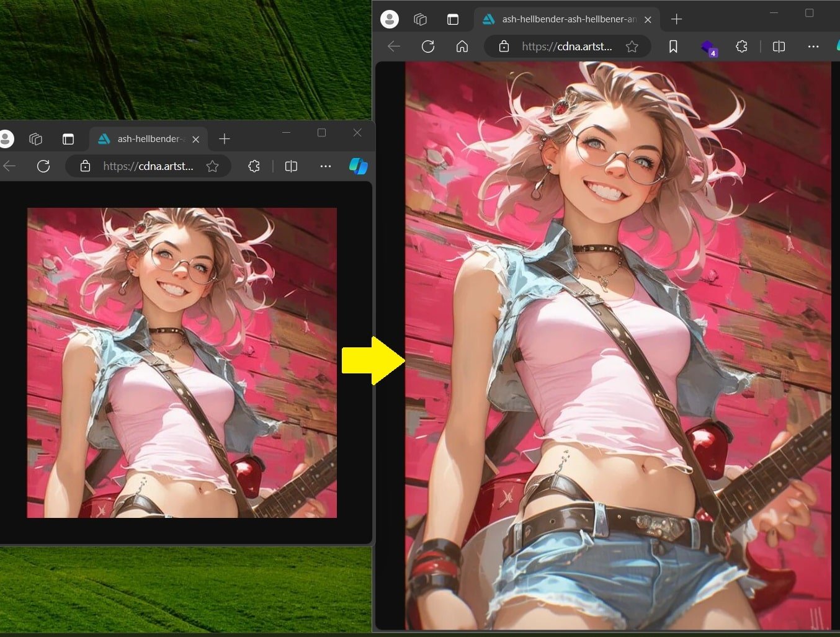
Task: Add a new tab in right window
Action: click(x=677, y=19)
